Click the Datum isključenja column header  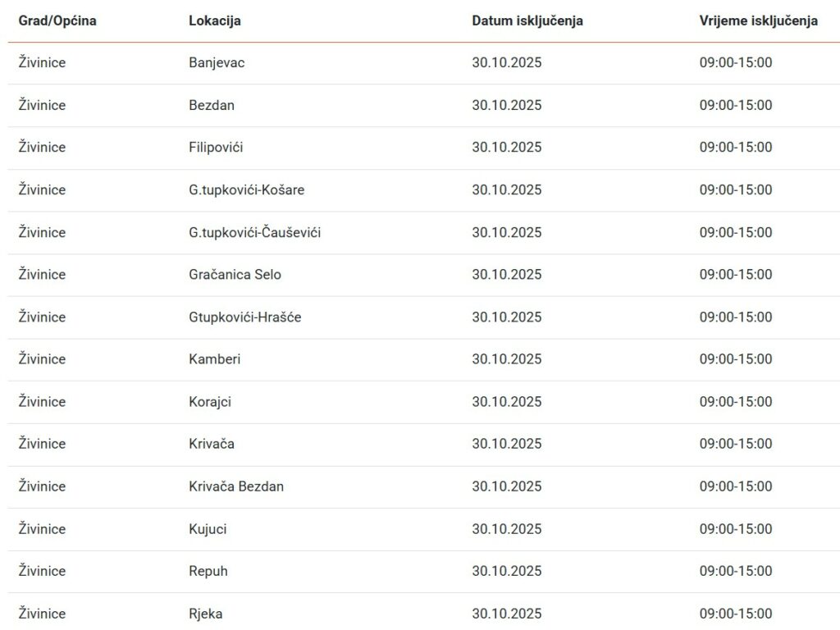(x=527, y=21)
